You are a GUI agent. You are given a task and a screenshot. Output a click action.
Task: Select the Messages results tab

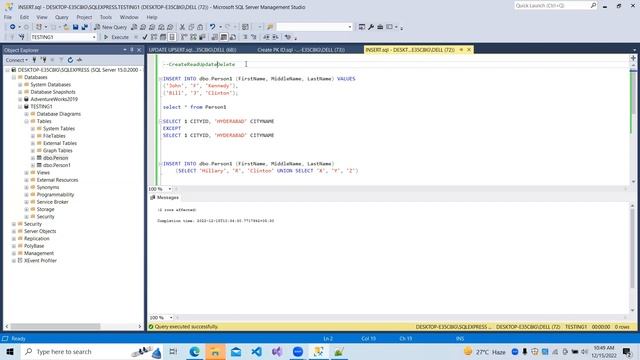(165, 198)
